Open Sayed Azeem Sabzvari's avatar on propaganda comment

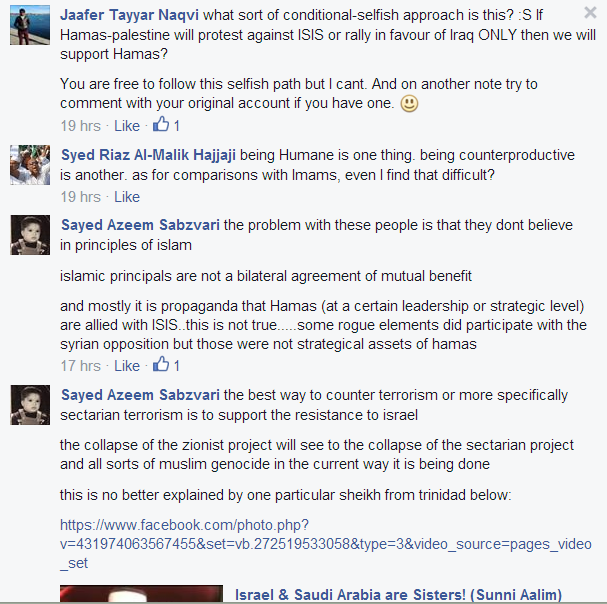tap(30, 235)
